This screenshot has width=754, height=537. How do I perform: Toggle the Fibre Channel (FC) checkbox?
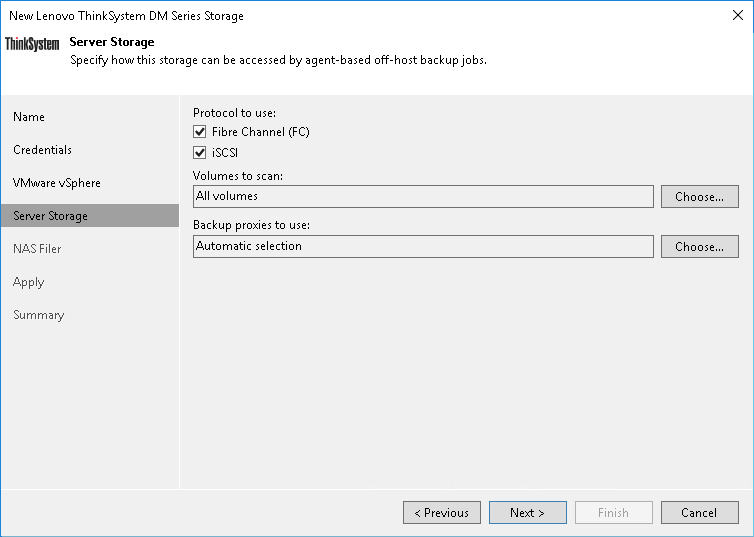[x=200, y=132]
